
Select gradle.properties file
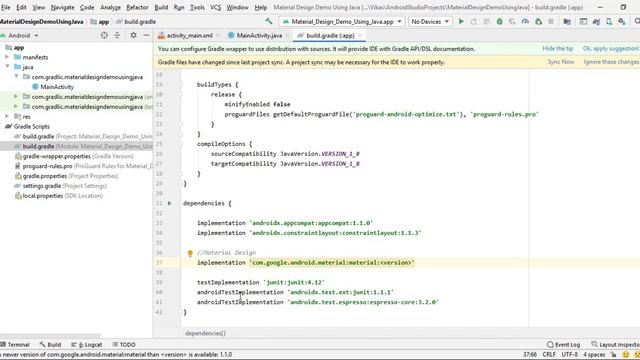tap(66, 176)
